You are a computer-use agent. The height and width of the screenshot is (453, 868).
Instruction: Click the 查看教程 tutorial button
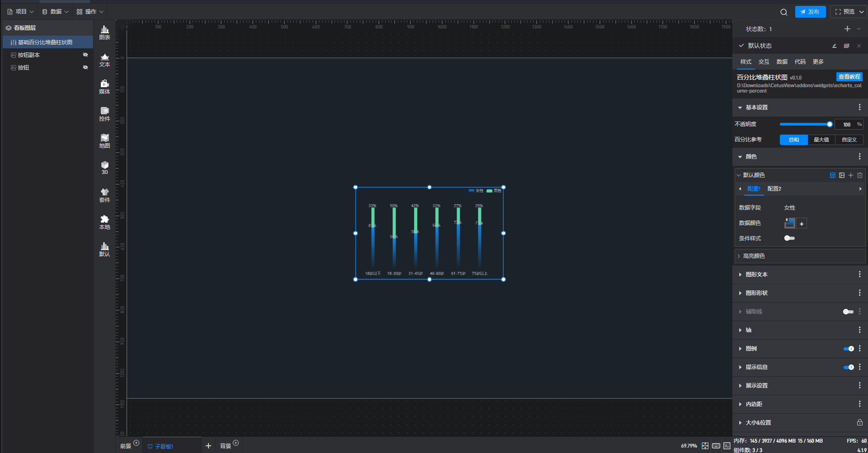click(849, 77)
